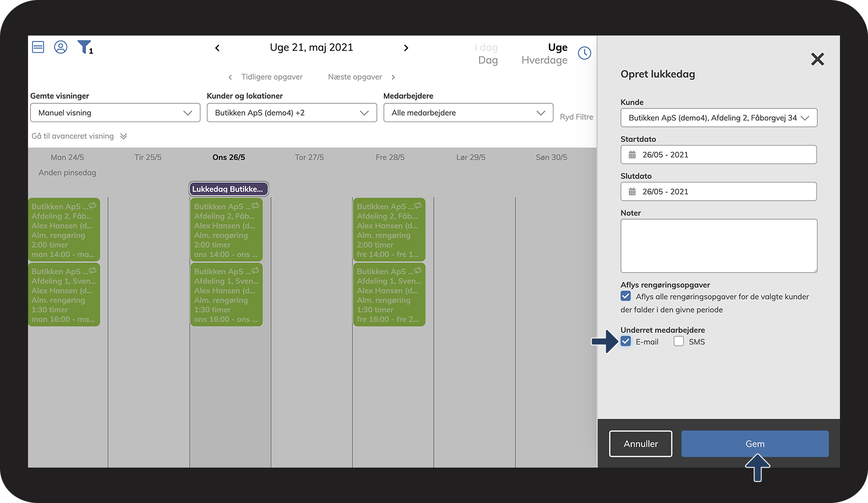Uncheck Aflys alle rengøringsopgaver checkbox
Screen dimensions: 868x503
click(x=625, y=296)
